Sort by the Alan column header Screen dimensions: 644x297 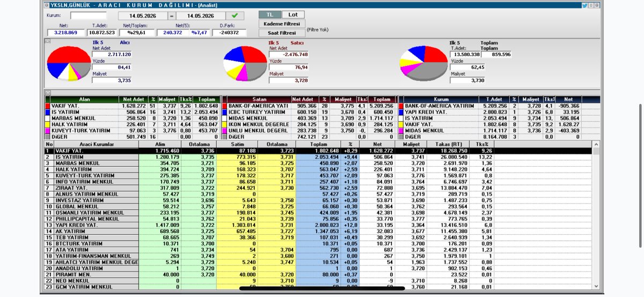(84, 100)
